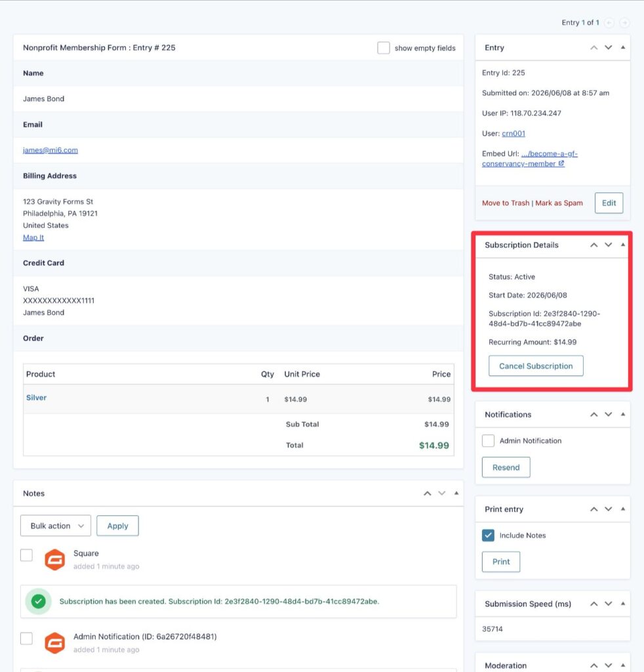
Task: Click the Philadelphia, PA 19121 address line
Action: pos(60,213)
